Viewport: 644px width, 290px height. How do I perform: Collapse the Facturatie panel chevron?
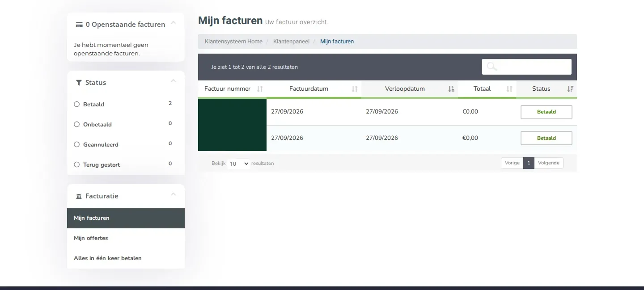click(174, 194)
